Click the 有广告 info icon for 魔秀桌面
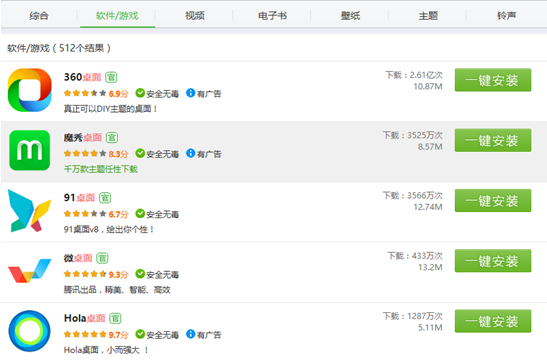Image resolution: width=547 pixels, height=362 pixels. [190, 153]
